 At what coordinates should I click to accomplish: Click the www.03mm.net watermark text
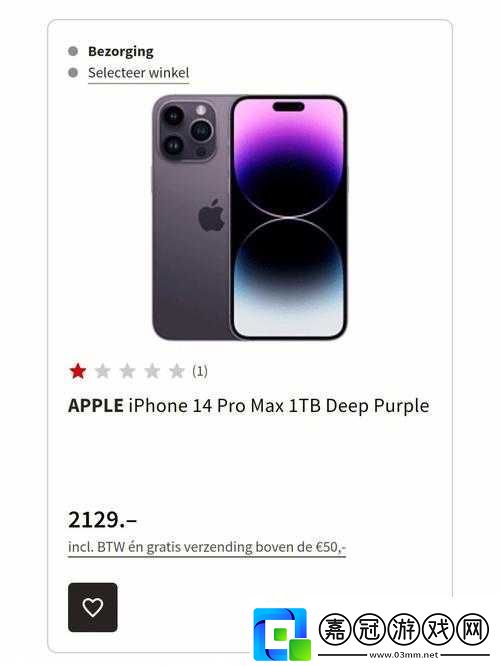404,655
